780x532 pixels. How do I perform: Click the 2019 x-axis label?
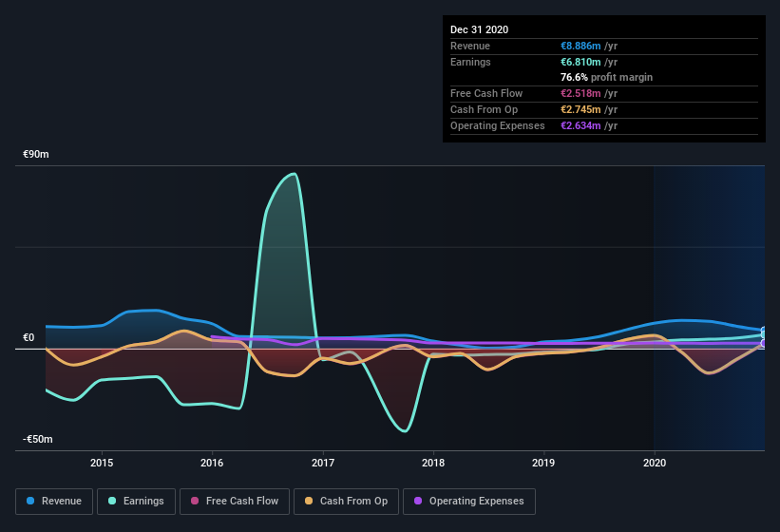(x=543, y=463)
